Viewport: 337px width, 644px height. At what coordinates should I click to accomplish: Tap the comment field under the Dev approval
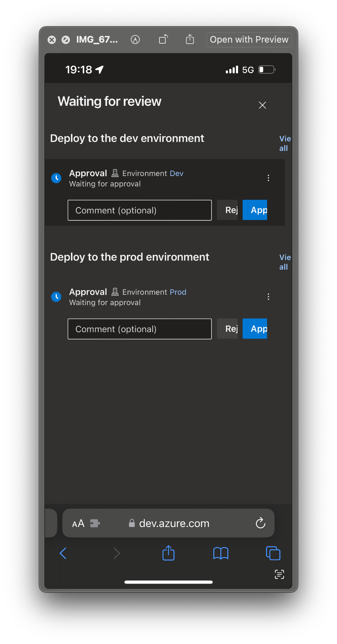pos(139,210)
